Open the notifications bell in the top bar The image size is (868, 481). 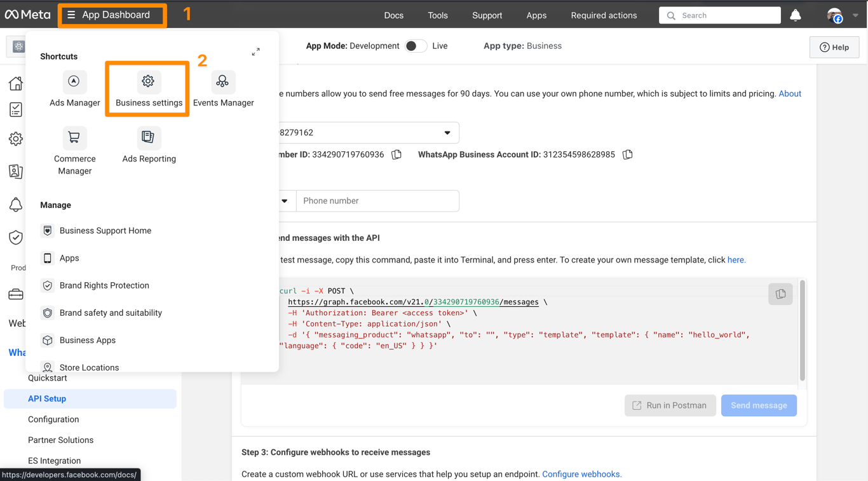(795, 15)
